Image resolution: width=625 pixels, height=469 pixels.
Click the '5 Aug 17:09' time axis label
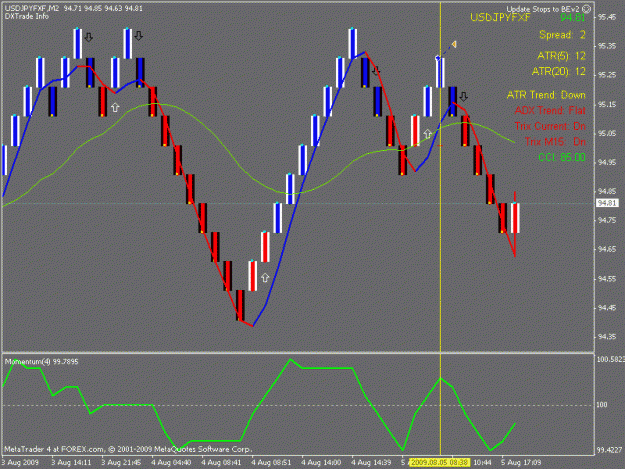tap(521, 463)
